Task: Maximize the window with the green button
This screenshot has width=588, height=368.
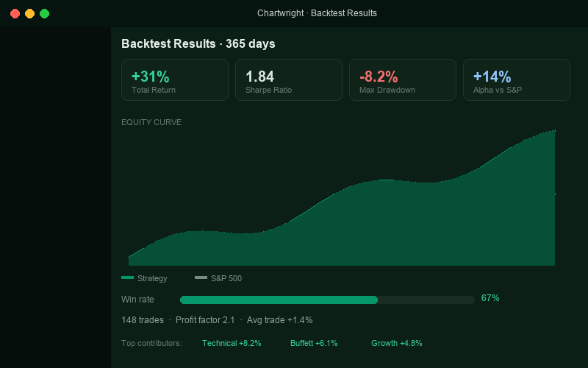Action: click(x=45, y=13)
